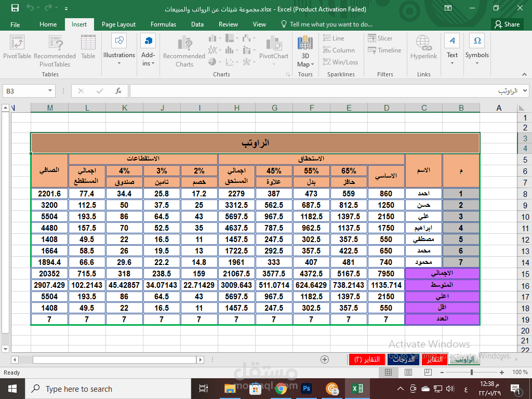Open the File menu
The height and width of the screenshot is (399, 532).
click(15, 24)
